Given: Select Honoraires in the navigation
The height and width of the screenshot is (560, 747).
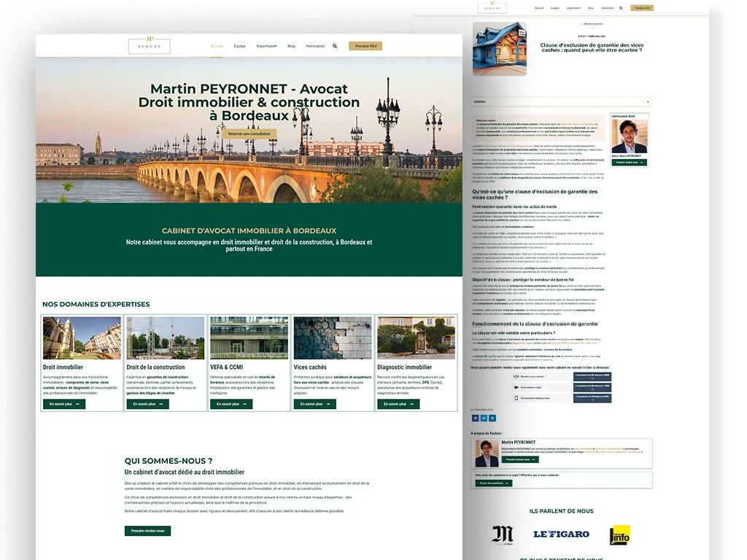Looking at the screenshot, I should click(x=316, y=46).
